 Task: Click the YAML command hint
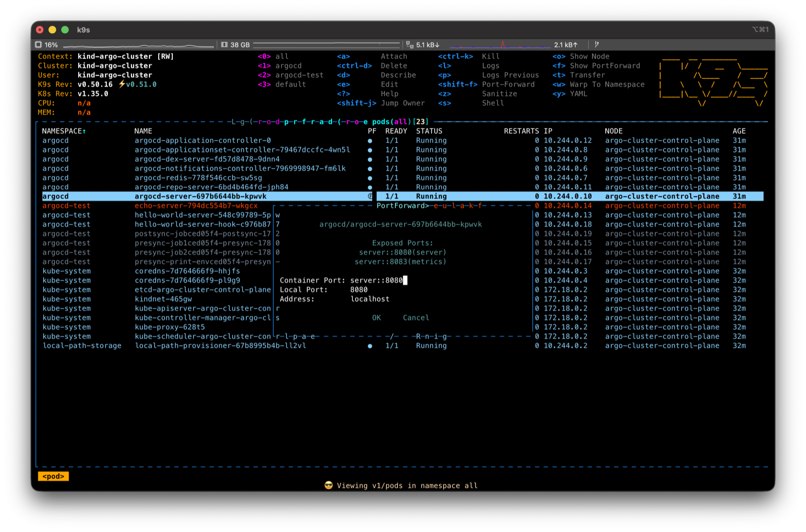578,94
